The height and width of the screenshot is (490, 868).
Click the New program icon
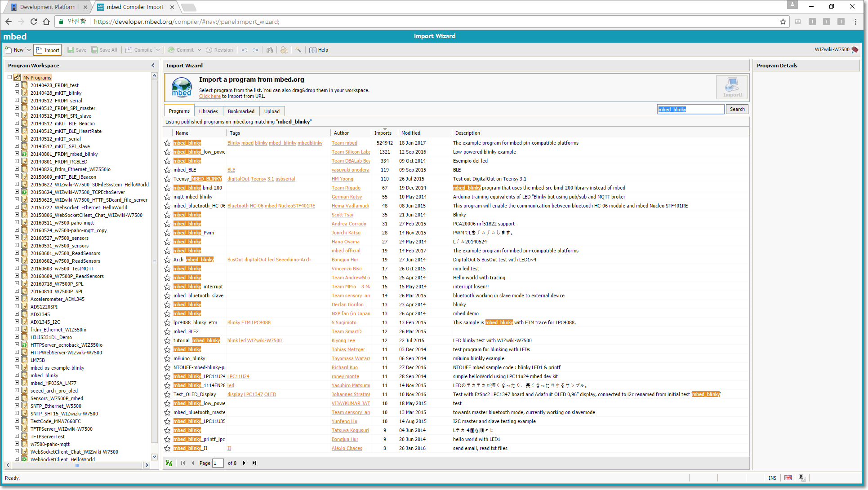[9, 49]
